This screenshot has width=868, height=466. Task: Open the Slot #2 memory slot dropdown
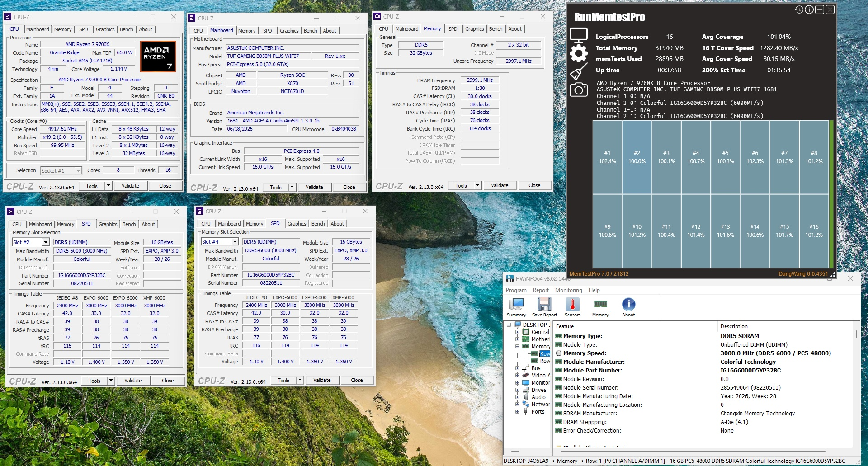[45, 242]
